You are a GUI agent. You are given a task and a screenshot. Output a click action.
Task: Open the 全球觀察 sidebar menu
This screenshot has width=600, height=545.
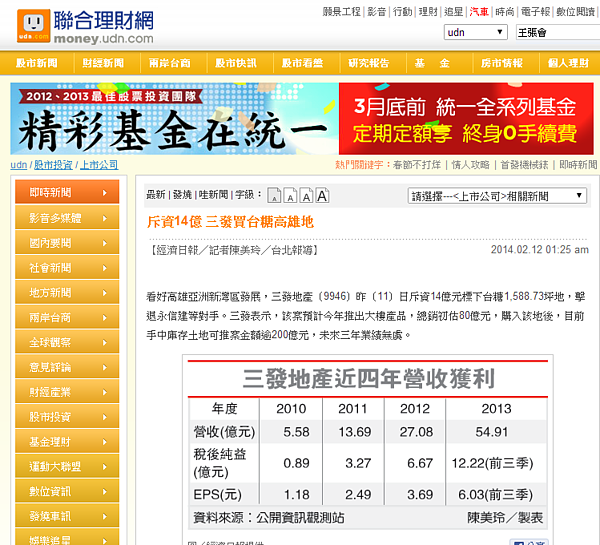(x=67, y=342)
